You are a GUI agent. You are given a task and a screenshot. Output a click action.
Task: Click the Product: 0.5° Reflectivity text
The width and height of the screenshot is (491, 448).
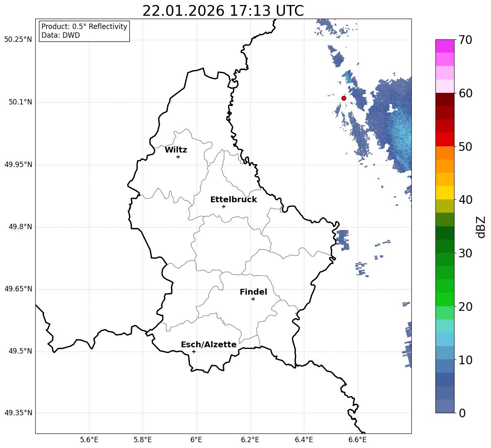(84, 27)
